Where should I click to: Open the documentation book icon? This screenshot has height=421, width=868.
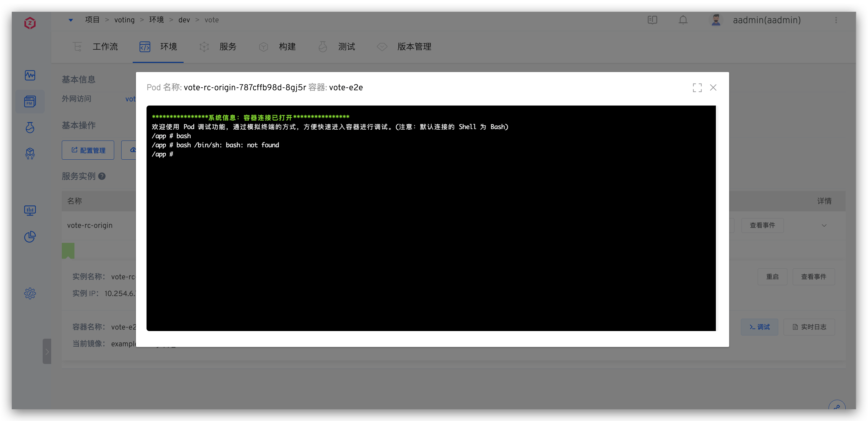pyautogui.click(x=652, y=20)
